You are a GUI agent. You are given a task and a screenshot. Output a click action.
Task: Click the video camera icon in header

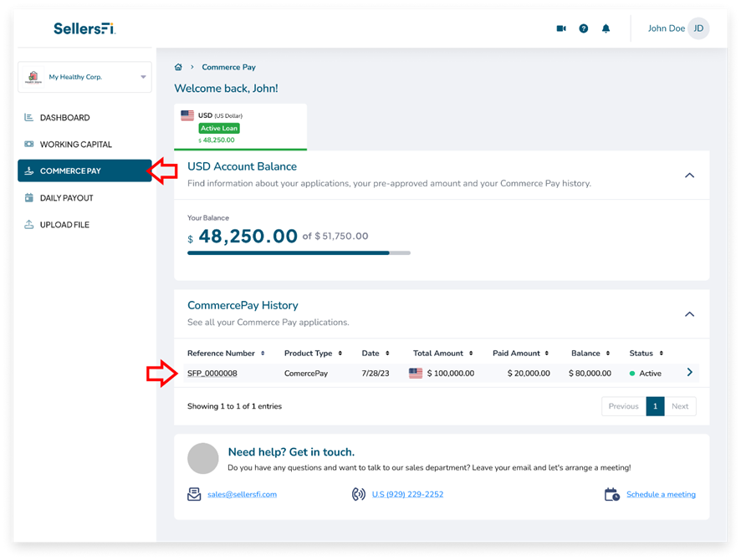pos(561,28)
